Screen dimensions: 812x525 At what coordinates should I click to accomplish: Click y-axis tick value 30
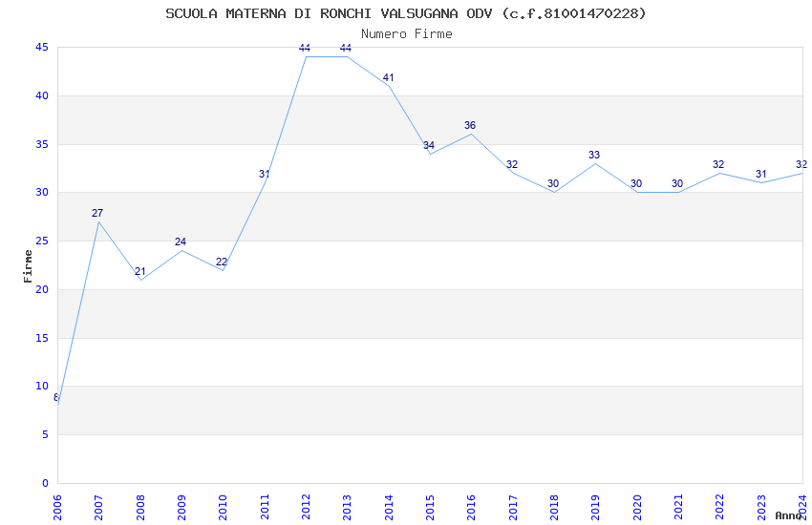click(x=42, y=193)
